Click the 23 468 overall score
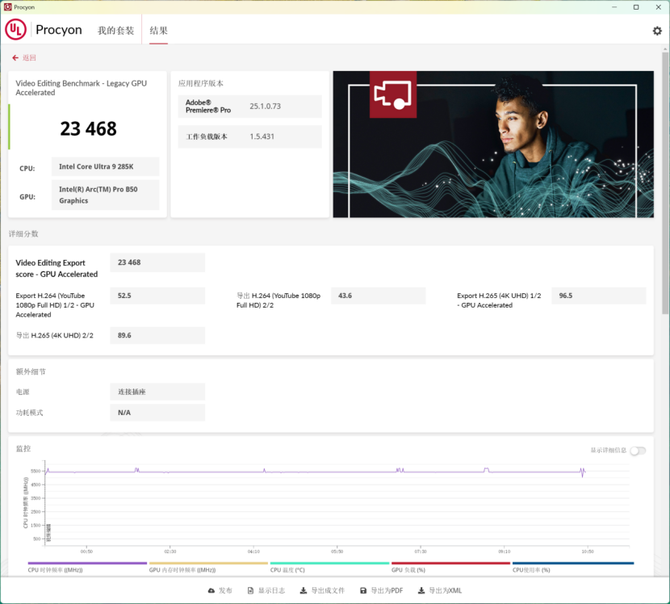 click(x=88, y=129)
